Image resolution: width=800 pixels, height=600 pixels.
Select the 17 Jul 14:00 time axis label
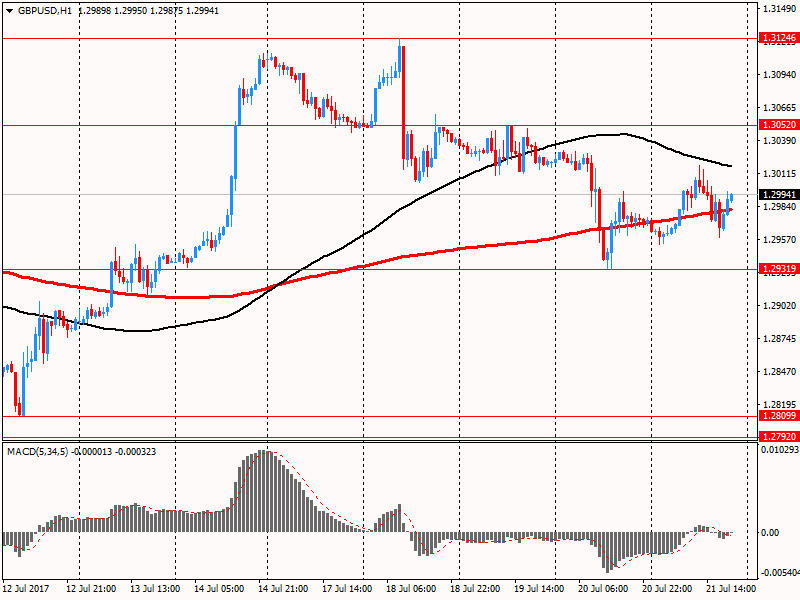point(347,588)
